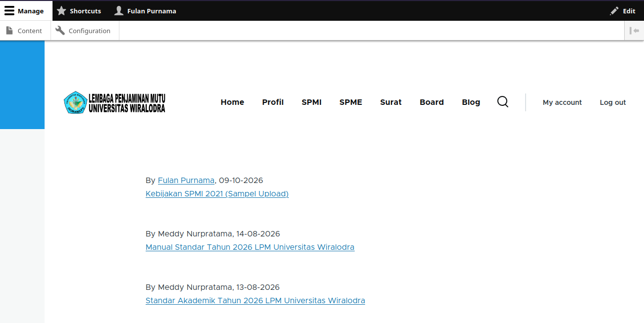Click the Universitas Wiralodra logo

tap(115, 102)
